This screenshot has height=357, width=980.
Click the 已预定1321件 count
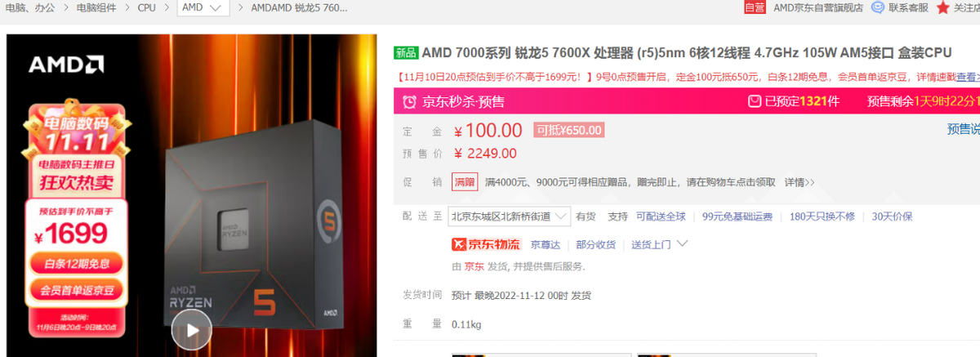pos(802,101)
